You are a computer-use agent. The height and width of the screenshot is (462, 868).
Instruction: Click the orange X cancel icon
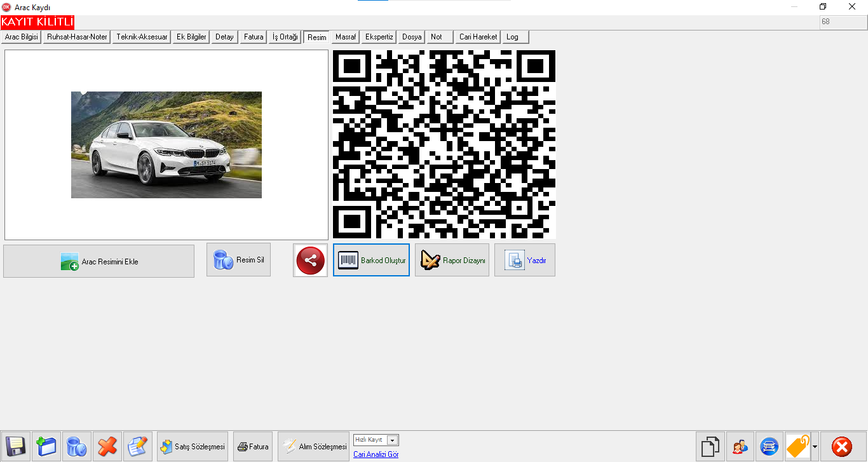pyautogui.click(x=107, y=446)
